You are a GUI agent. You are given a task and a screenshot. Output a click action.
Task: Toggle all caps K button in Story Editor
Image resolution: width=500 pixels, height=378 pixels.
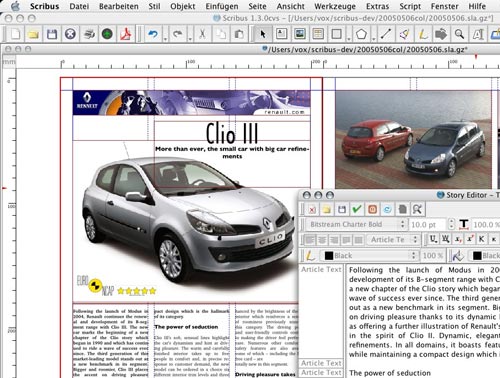(482, 239)
